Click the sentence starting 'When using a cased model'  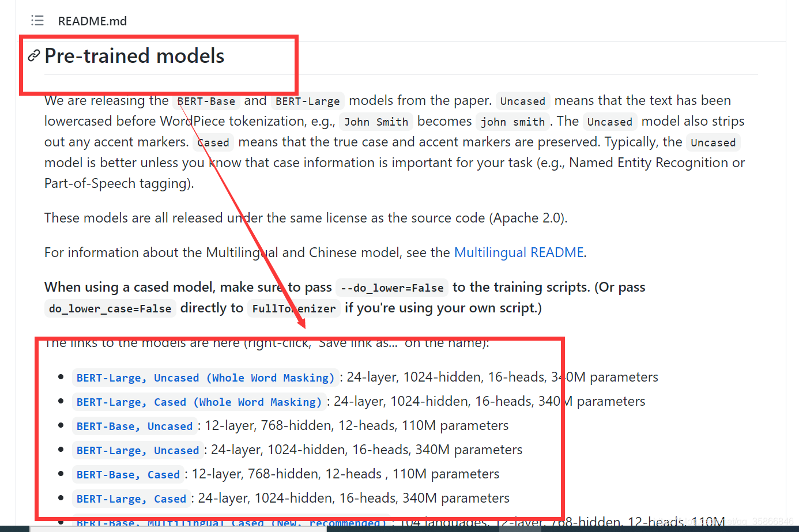tap(345, 297)
